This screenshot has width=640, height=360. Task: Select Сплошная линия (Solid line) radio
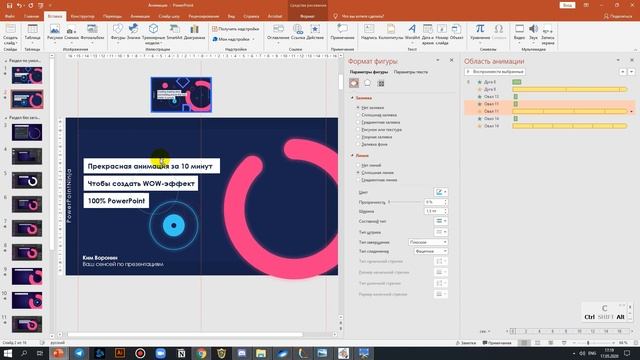[358, 173]
